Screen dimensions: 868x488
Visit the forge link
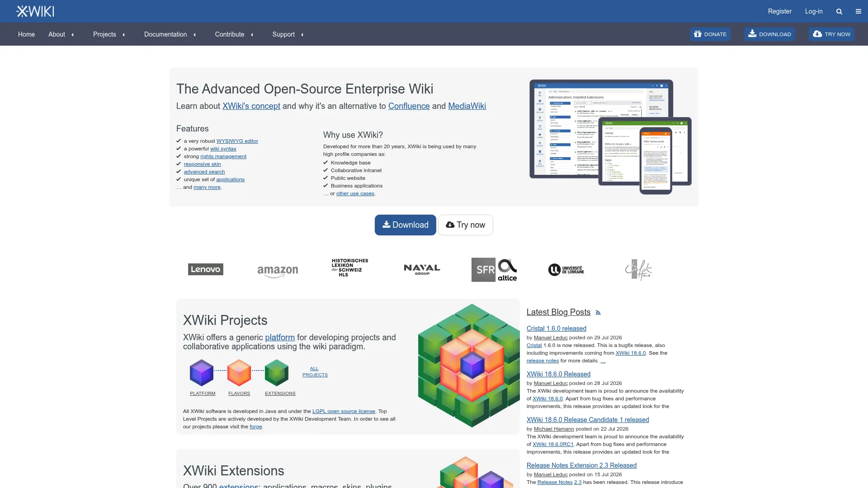256,427
